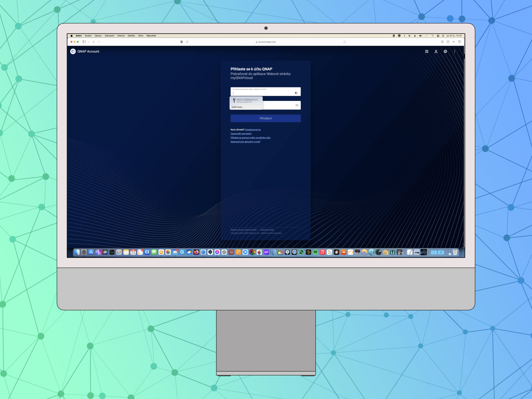Open the three-dot more options menu
The width and height of the screenshot is (532, 399).
455,52
